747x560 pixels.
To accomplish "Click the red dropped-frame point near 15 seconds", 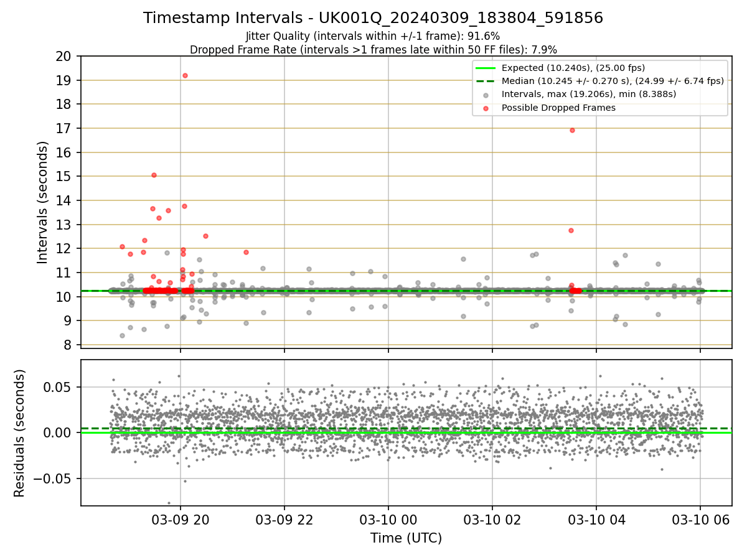I will coord(154,175).
